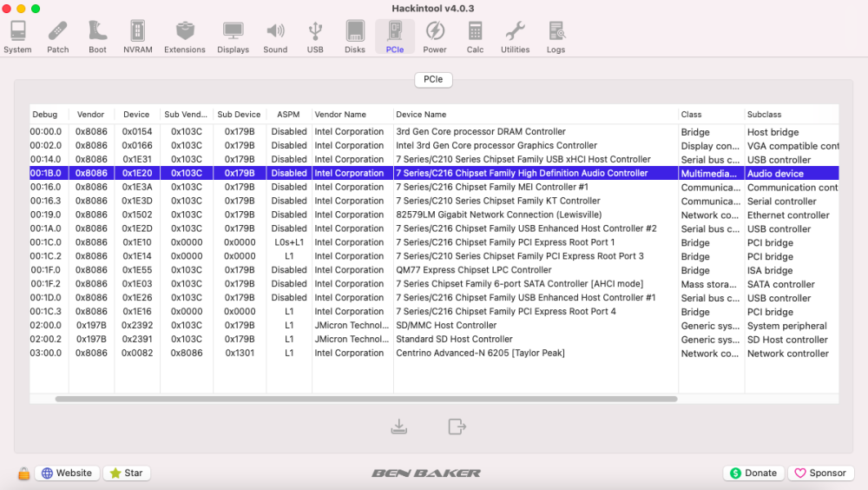Select the PCI Express Root Port 1 row

click(434, 242)
